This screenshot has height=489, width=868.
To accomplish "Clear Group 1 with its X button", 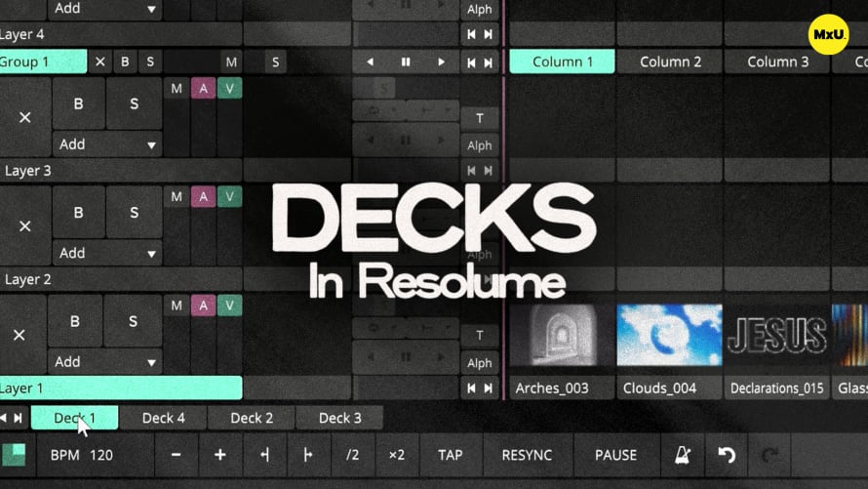I will click(x=100, y=61).
